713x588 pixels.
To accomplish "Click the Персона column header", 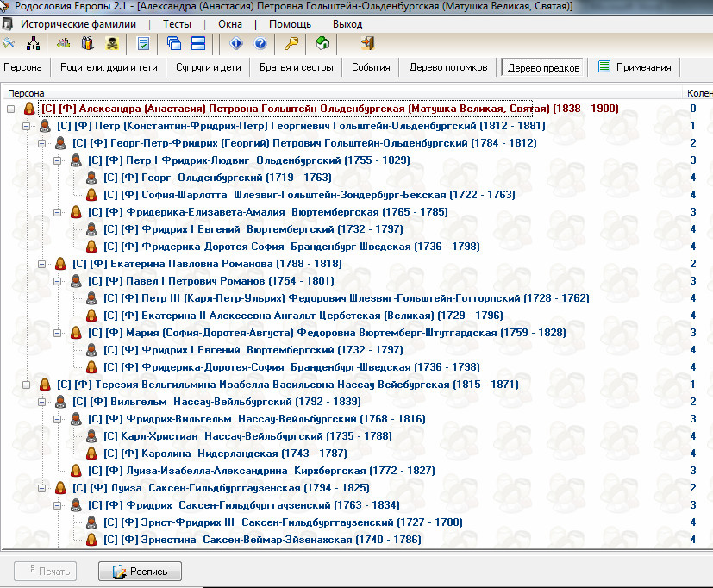I will (342, 93).
